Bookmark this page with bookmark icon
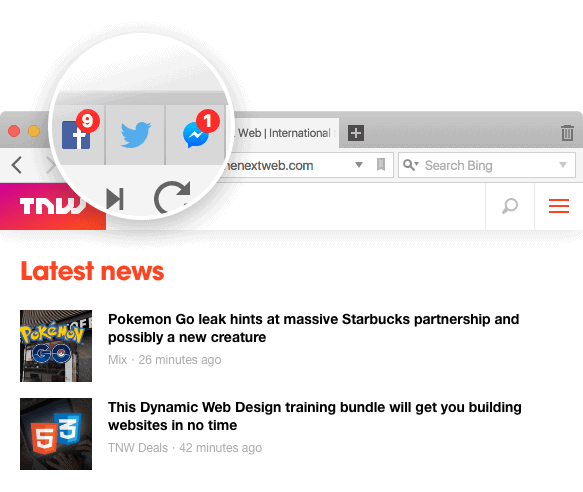This screenshot has width=583, height=492. click(381, 165)
